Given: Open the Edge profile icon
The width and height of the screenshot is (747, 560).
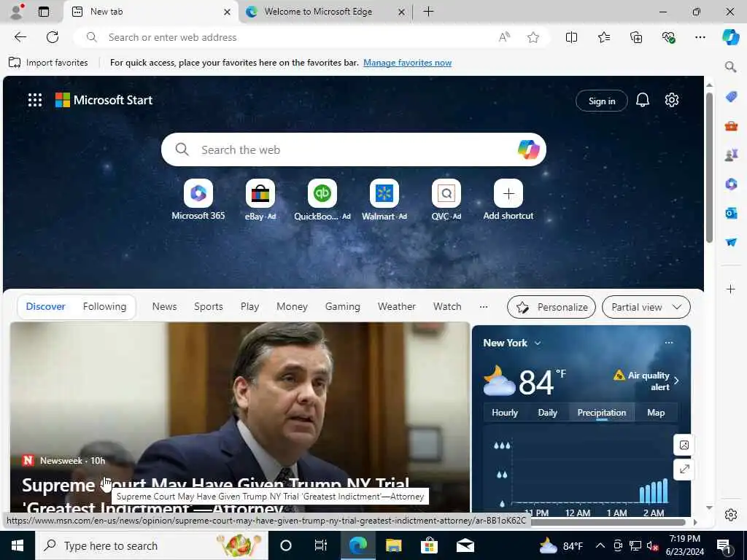Looking at the screenshot, I should pos(17,12).
